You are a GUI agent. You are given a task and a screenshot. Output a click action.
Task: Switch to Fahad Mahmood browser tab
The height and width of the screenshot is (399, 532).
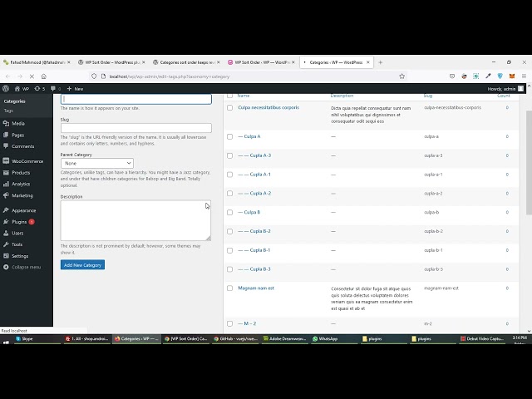[x=37, y=62]
